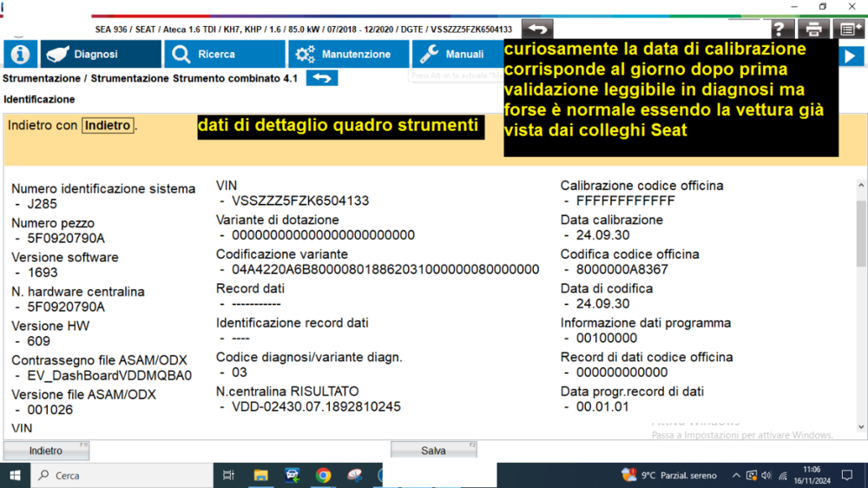This screenshot has height=488, width=868.
Task: Select the ASAM/ODX version 001026
Action: [49, 410]
